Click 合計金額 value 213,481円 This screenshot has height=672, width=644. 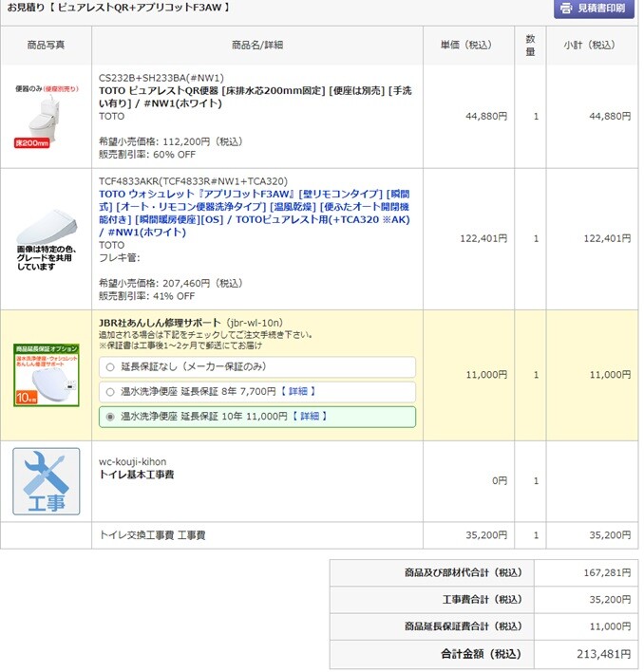click(x=604, y=654)
